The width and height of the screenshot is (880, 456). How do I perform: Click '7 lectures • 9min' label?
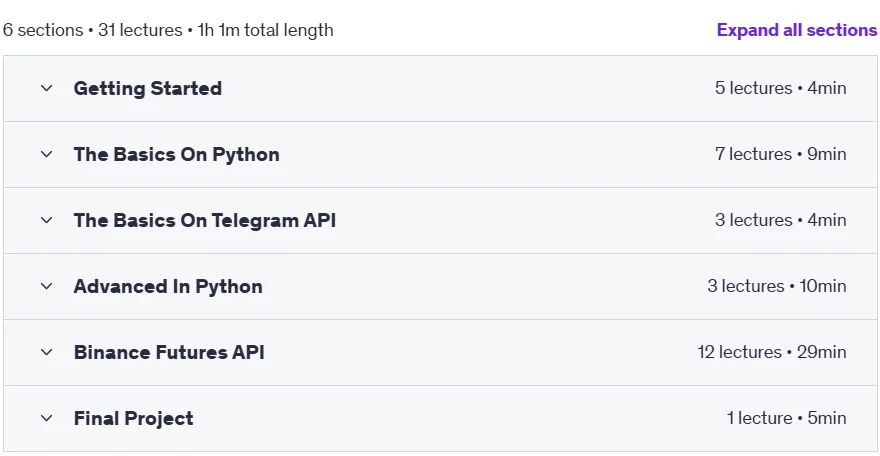(x=781, y=154)
